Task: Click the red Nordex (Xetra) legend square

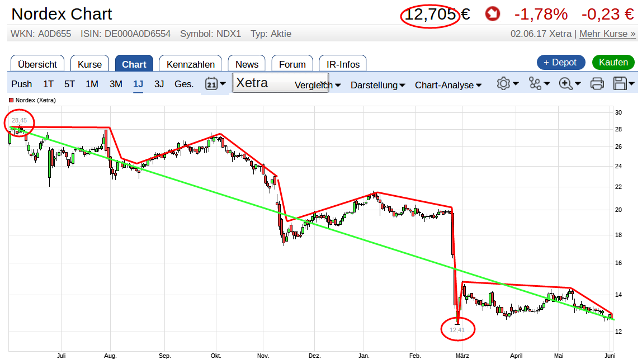Action: click(x=11, y=100)
